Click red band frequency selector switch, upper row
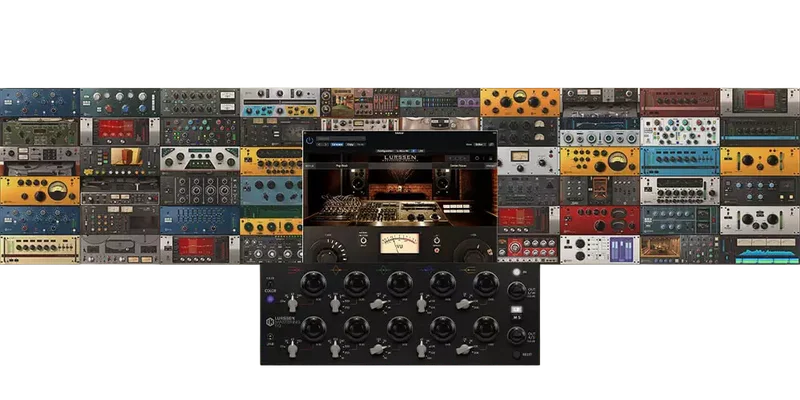Screen dimensions: 800x400 tap(292, 305)
